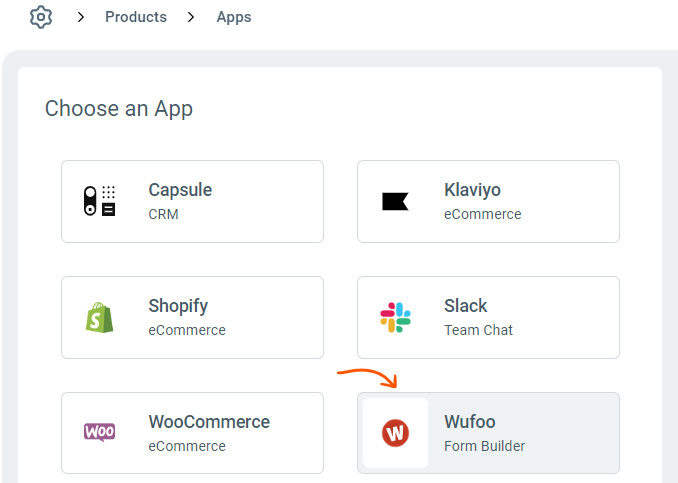This screenshot has height=483, width=678.
Task: Click the Shopify shopping bag icon
Action: pos(99,317)
